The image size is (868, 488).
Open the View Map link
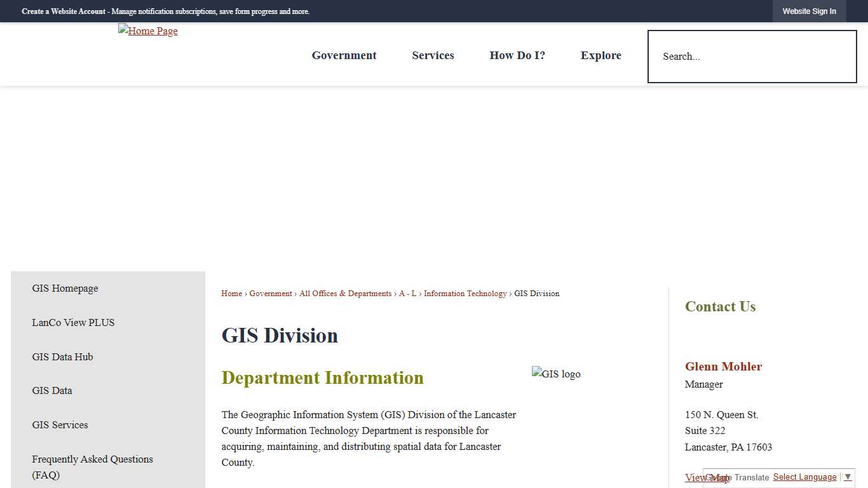(703, 477)
